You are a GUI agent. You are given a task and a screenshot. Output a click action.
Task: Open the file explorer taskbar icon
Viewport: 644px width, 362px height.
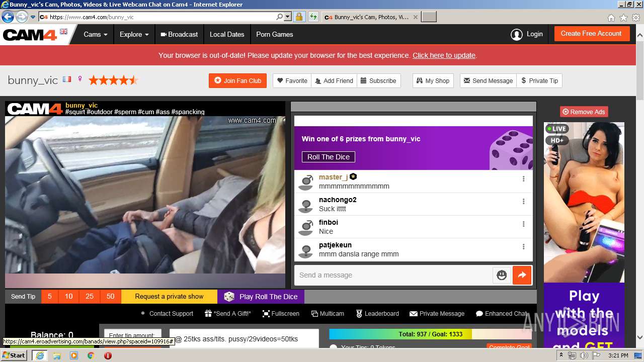(57, 355)
